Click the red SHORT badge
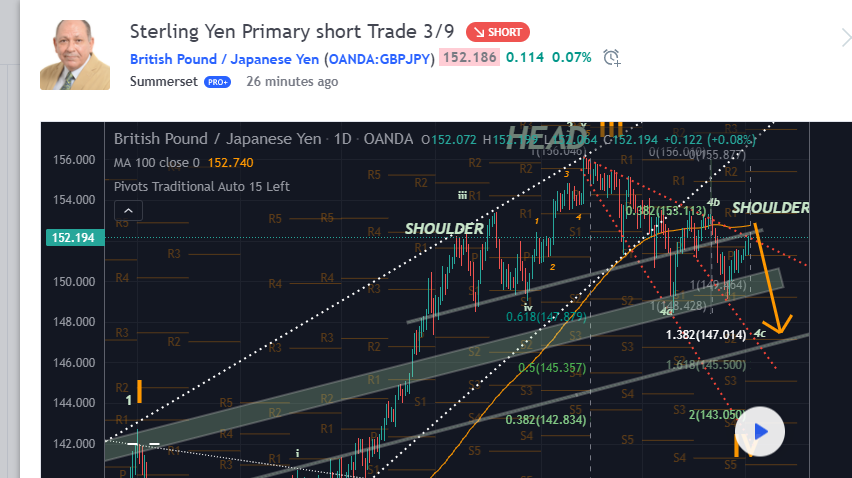852x478 pixels. pos(498,32)
